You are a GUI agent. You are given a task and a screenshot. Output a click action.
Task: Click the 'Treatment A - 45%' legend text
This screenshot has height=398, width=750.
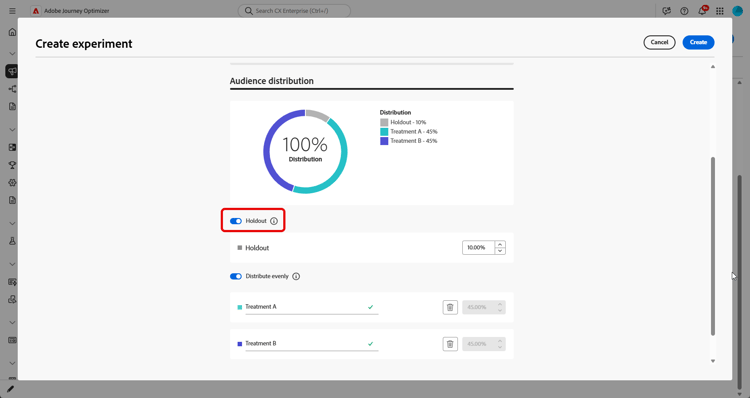[x=414, y=132]
